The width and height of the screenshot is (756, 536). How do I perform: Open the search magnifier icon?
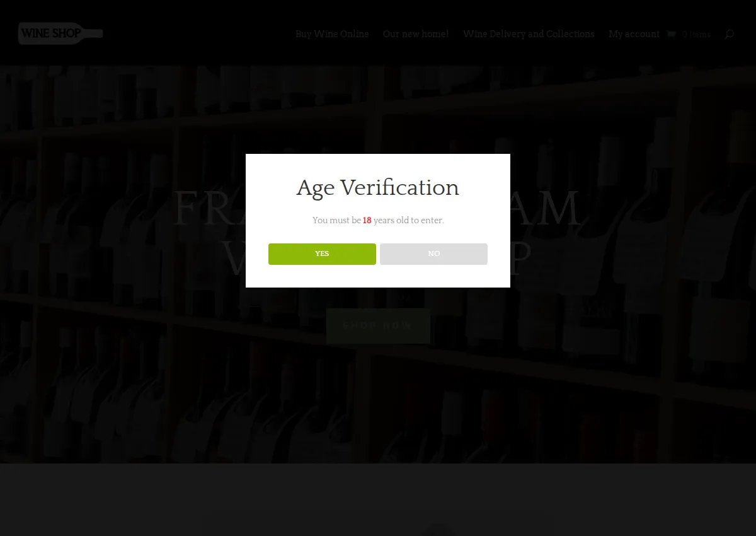730,34
